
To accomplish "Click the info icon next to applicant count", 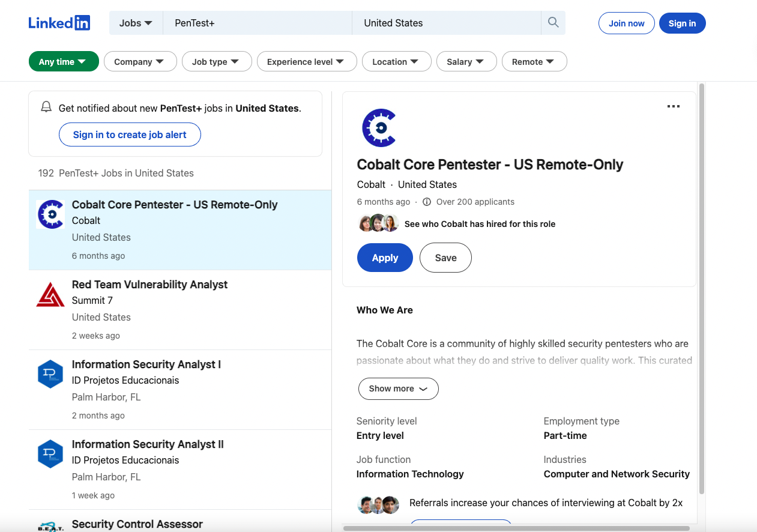I will (426, 202).
